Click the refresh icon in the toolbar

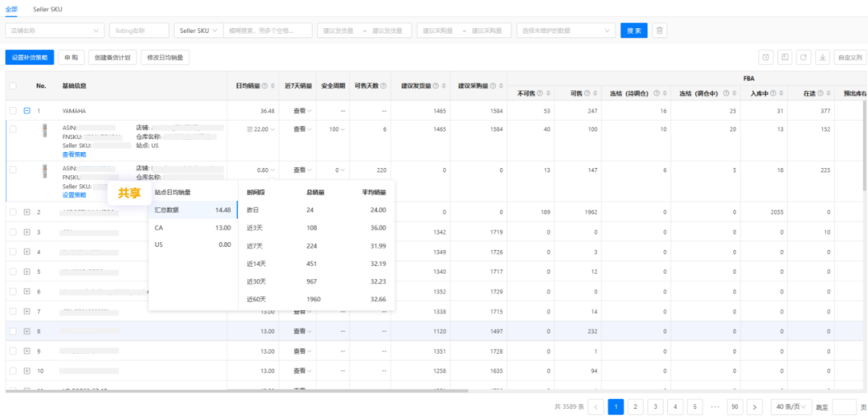point(804,58)
